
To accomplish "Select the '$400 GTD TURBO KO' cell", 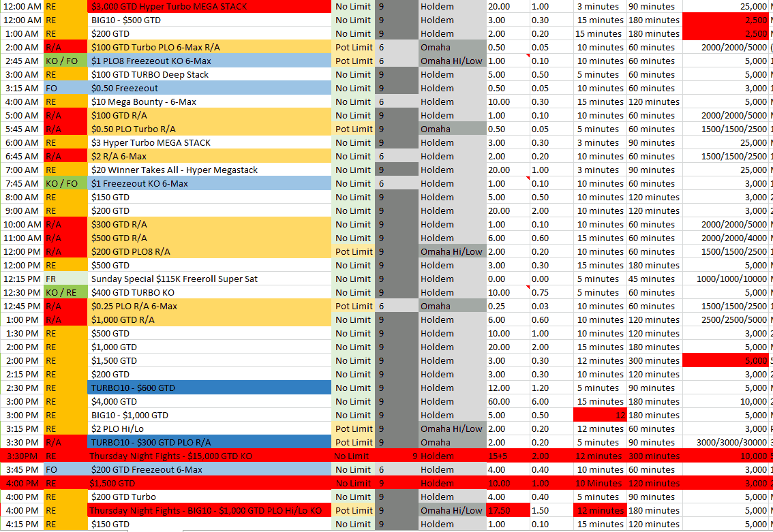I will (209, 293).
